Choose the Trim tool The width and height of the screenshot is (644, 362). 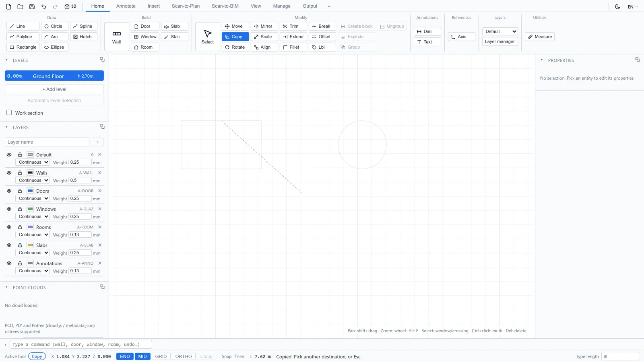(293, 26)
